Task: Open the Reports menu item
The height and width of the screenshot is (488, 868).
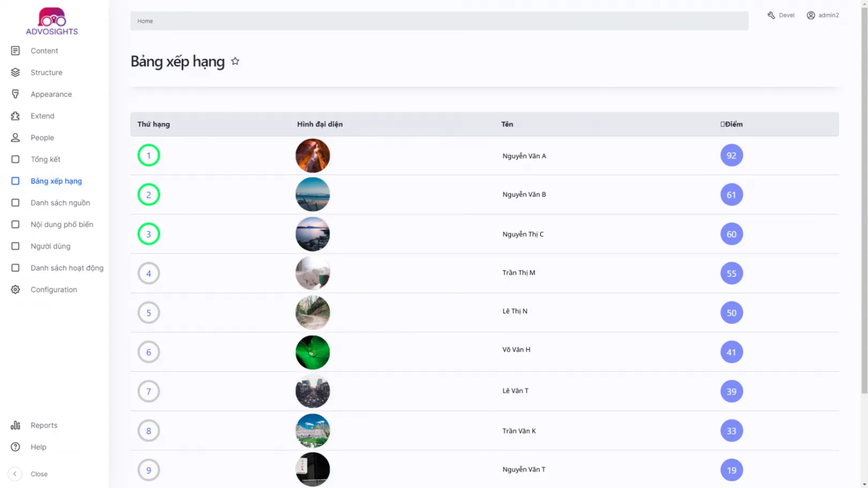Action: tap(44, 425)
